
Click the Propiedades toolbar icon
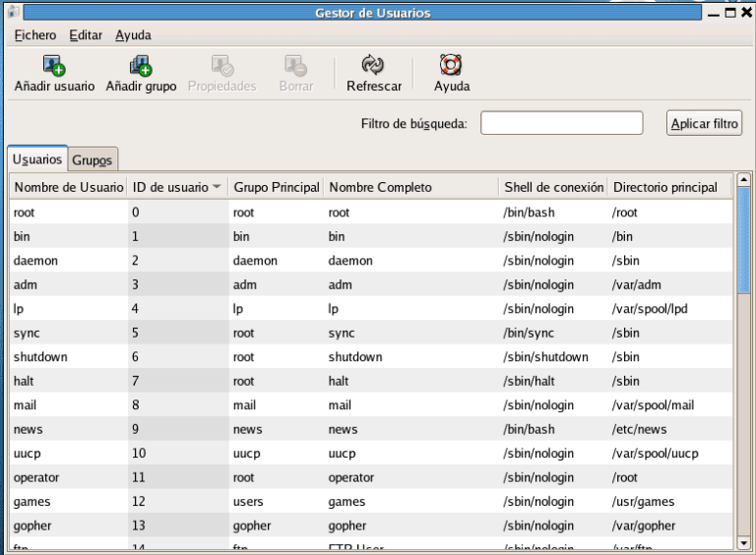(221, 66)
